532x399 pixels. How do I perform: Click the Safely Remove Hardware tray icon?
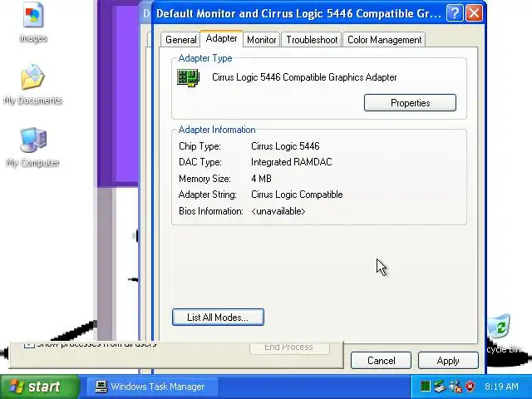[440, 387]
